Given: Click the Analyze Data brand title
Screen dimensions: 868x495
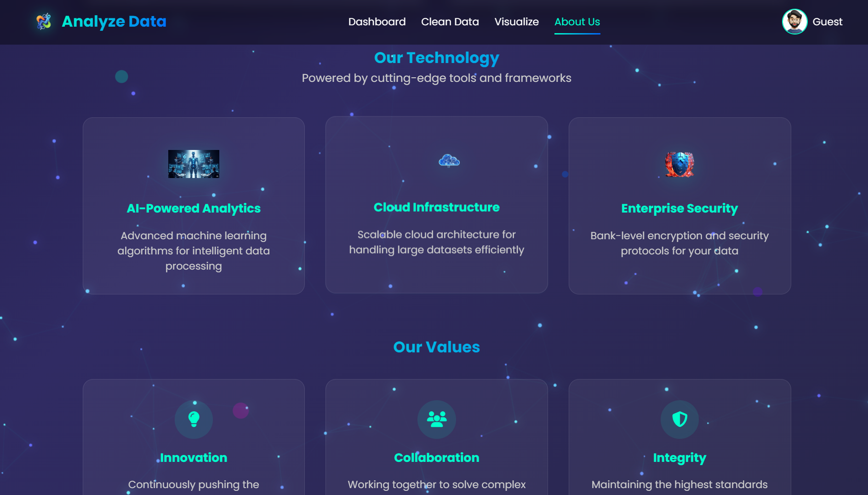Looking at the screenshot, I should (114, 22).
